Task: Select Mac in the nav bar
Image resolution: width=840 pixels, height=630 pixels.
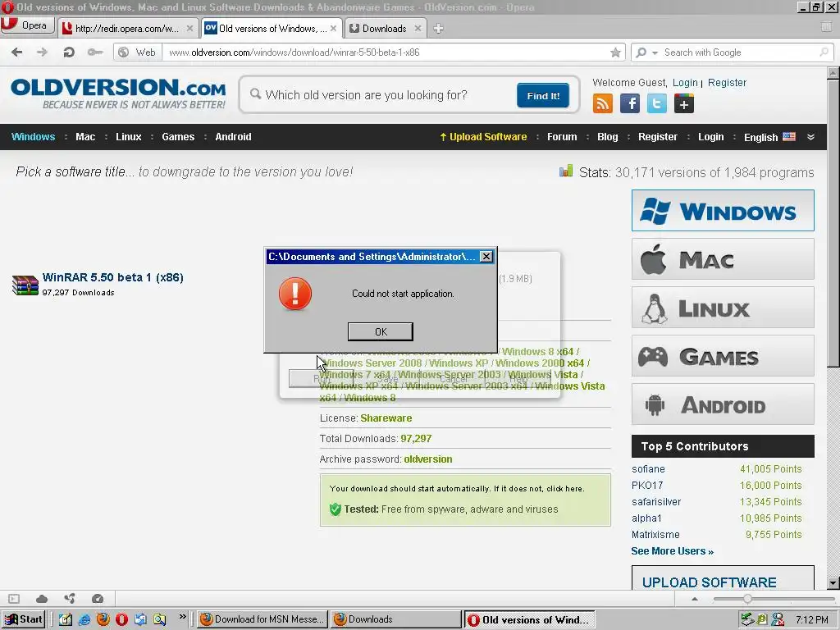Action: click(x=85, y=137)
